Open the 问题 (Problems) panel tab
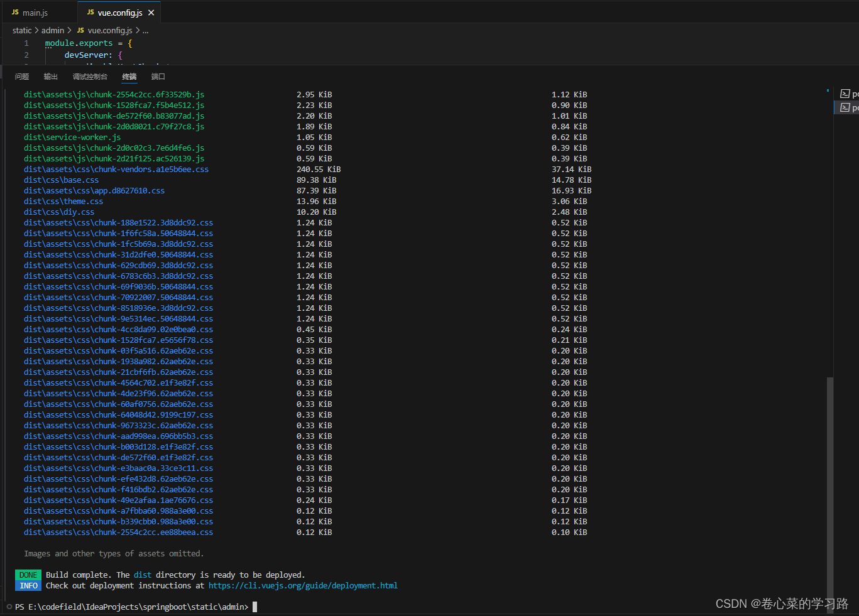The width and height of the screenshot is (859, 616). [x=22, y=77]
